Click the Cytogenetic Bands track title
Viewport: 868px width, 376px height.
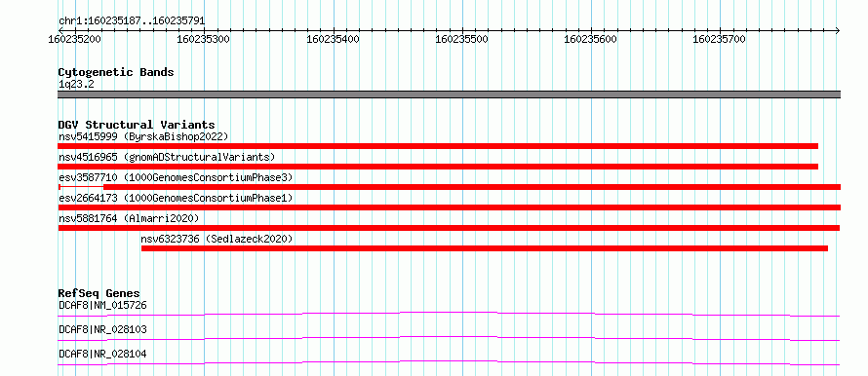tap(116, 72)
